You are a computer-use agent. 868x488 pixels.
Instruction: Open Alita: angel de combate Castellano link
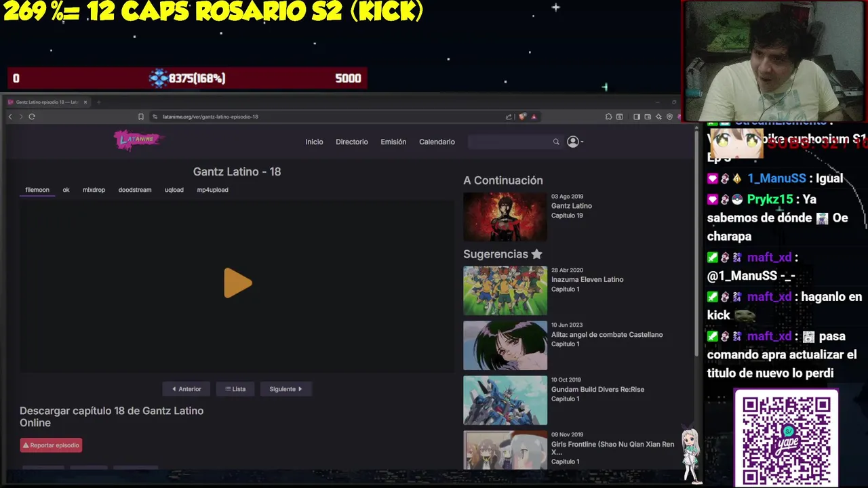click(607, 335)
